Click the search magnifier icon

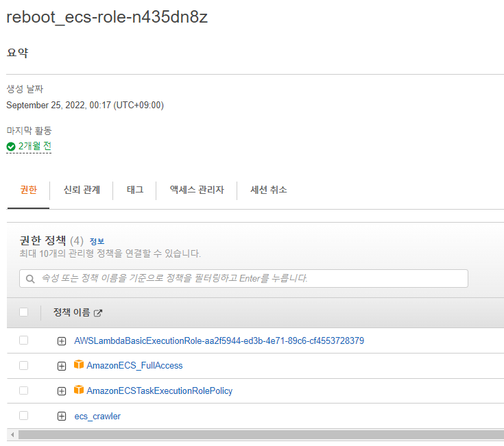[30, 279]
